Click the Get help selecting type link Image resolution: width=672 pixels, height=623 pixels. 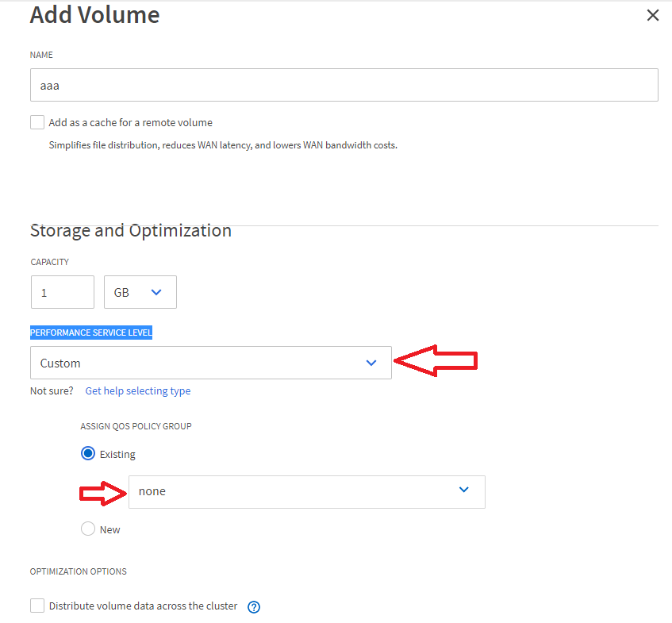(137, 390)
